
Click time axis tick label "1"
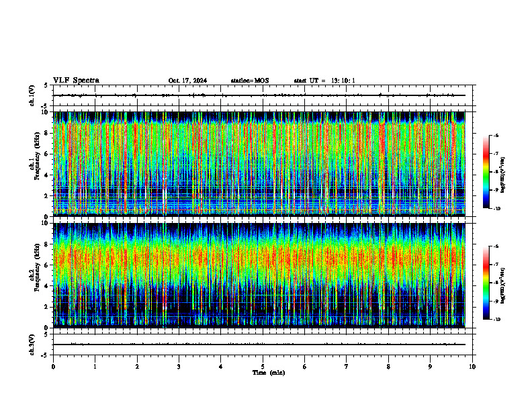[95, 367]
